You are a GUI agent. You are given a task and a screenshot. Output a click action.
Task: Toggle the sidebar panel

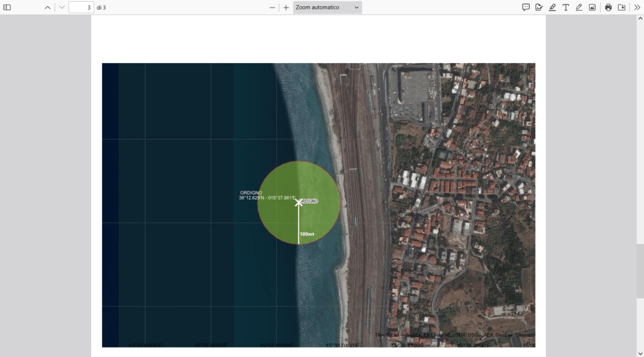8,8
